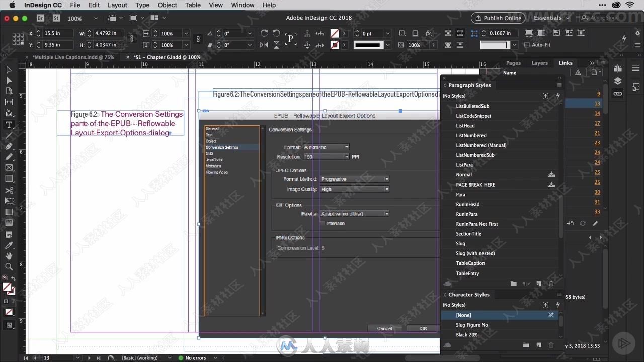The width and height of the screenshot is (644, 362).
Task: Open the Adobe Stock (St) button
Action: coord(56,18)
